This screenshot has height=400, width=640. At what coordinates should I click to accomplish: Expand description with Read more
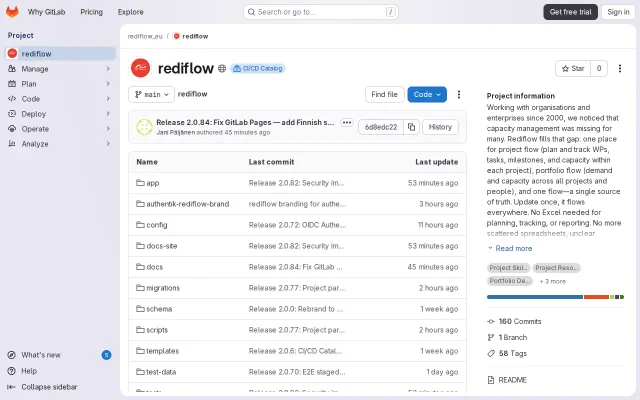click(x=510, y=248)
